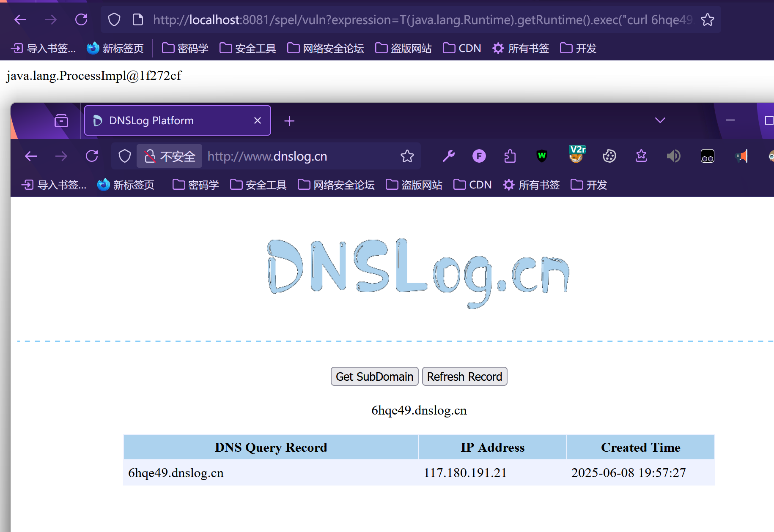Viewport: 774px width, 532px height.
Task: Open 所有书签 in the DNSLog window
Action: point(531,185)
